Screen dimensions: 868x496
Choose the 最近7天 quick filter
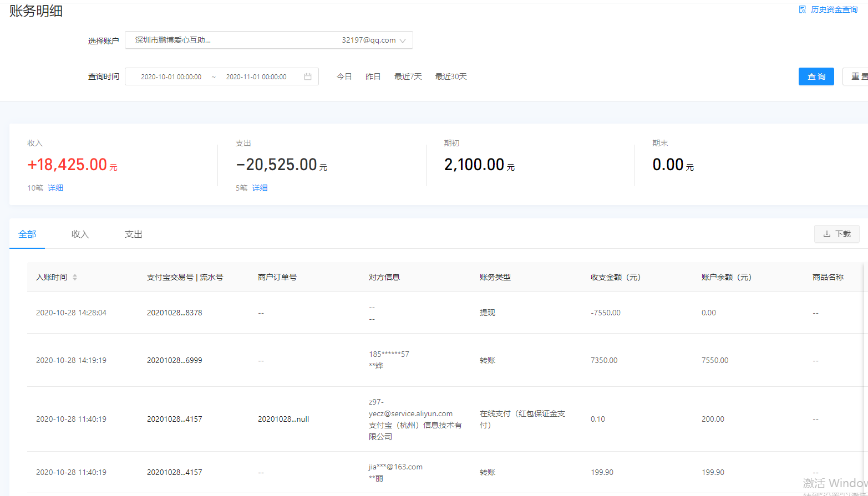(x=408, y=76)
